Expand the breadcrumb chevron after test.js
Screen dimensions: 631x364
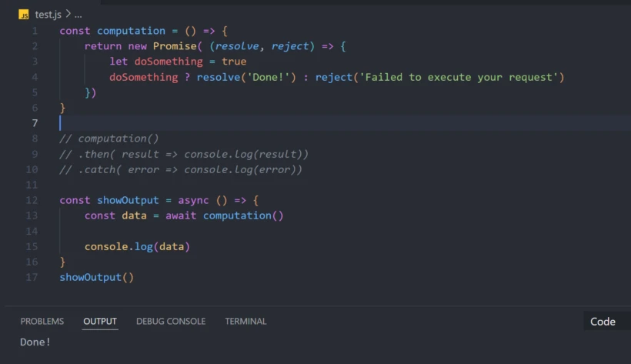click(x=67, y=15)
